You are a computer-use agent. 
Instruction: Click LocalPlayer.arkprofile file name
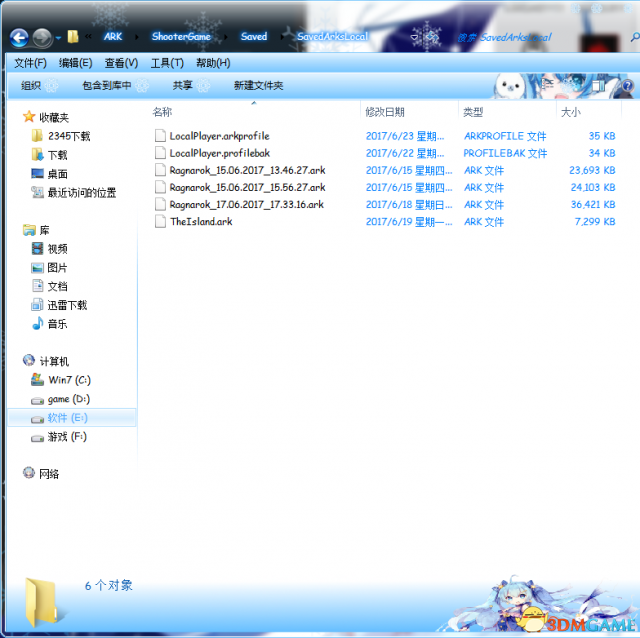[220, 136]
